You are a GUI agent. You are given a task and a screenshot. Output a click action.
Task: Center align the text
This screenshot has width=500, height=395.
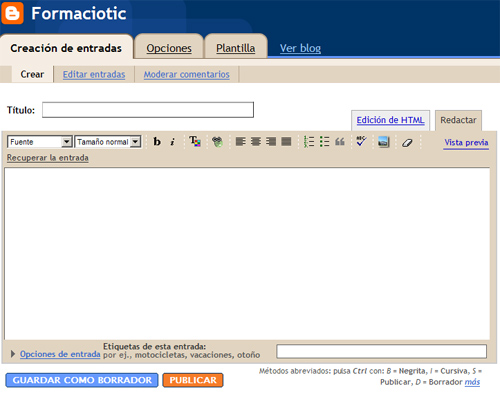click(x=256, y=142)
